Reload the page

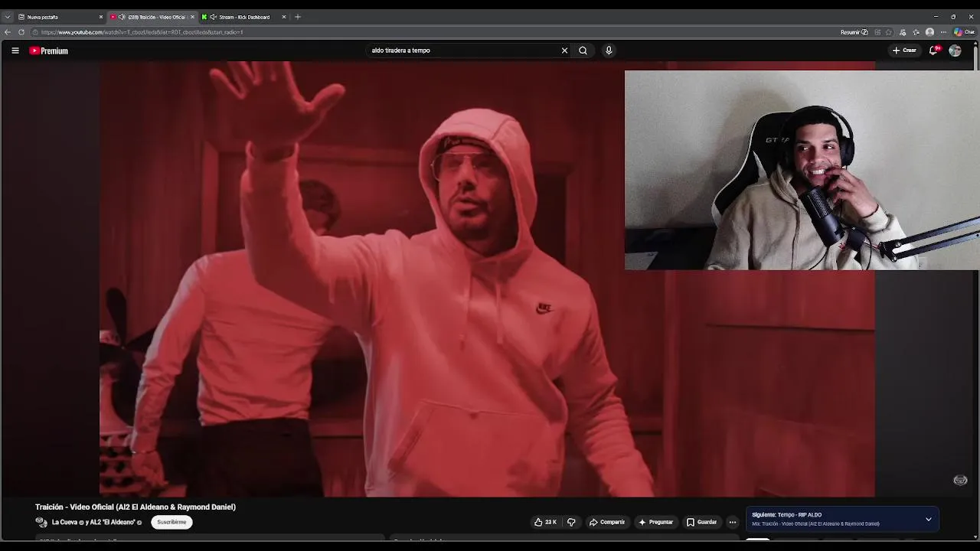point(21,32)
